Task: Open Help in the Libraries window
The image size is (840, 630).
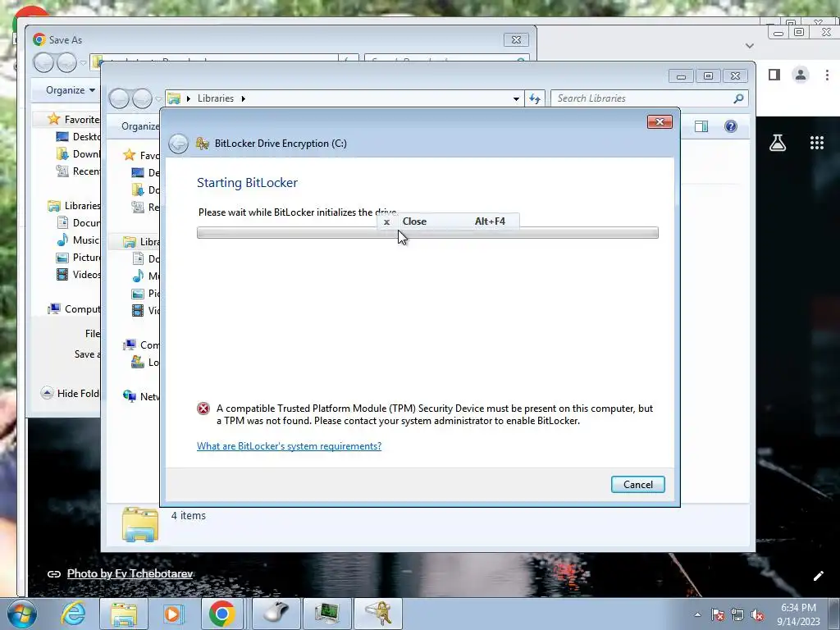Action: pyautogui.click(x=730, y=126)
